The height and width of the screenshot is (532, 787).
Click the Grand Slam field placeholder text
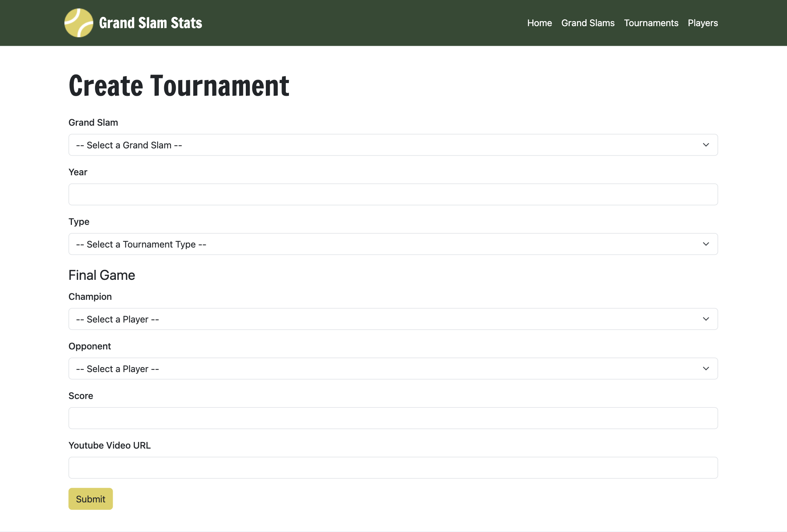point(128,145)
